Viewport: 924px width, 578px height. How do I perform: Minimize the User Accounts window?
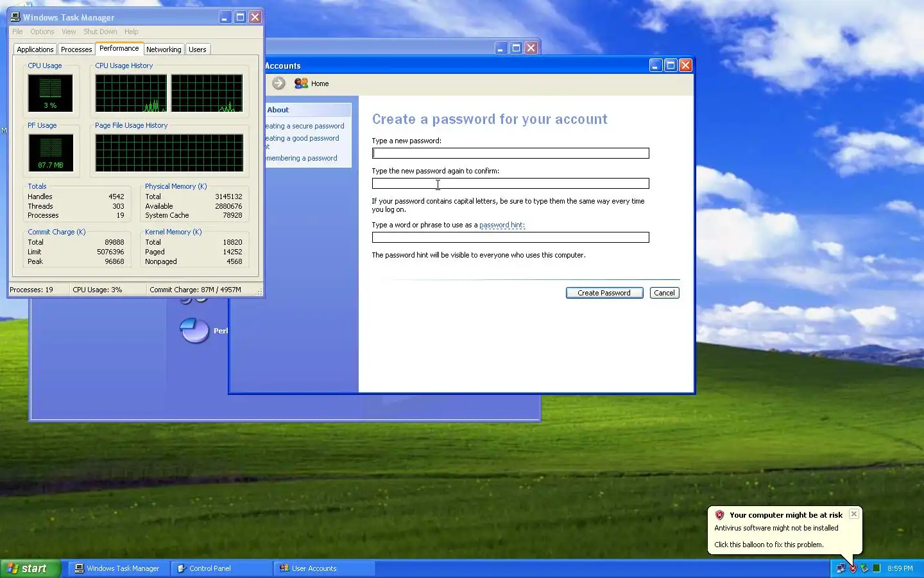pyautogui.click(x=655, y=66)
